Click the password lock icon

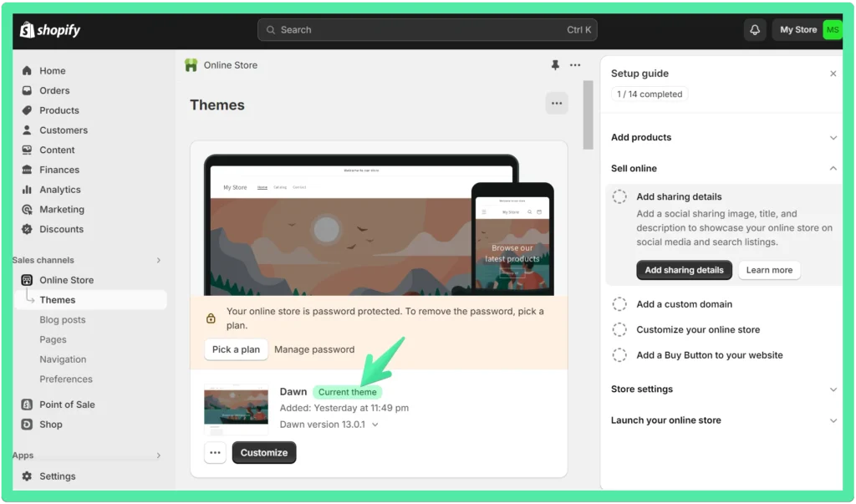(211, 318)
